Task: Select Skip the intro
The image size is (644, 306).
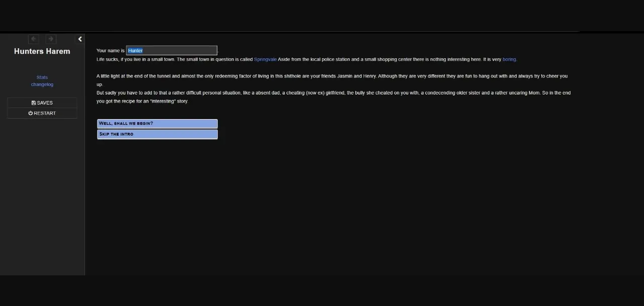Action: click(x=157, y=134)
